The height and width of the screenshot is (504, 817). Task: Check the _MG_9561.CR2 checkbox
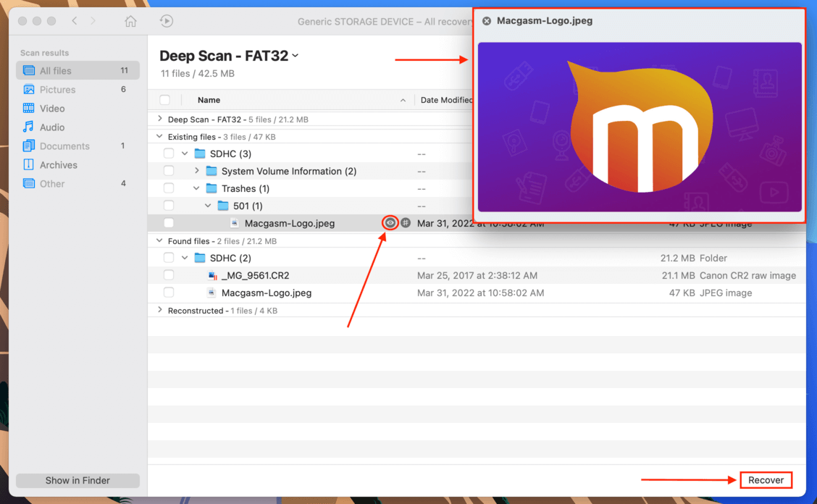pyautogui.click(x=168, y=275)
